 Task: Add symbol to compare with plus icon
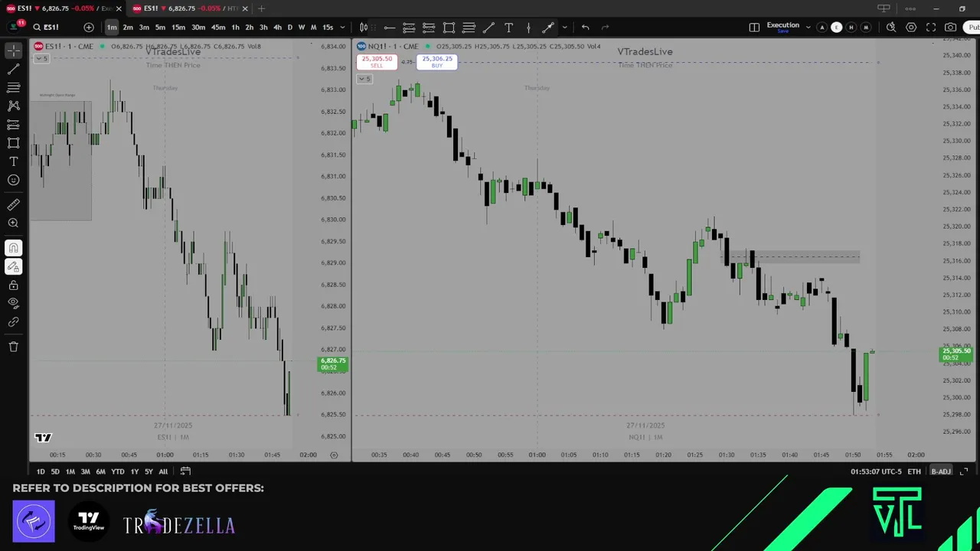(x=89, y=27)
